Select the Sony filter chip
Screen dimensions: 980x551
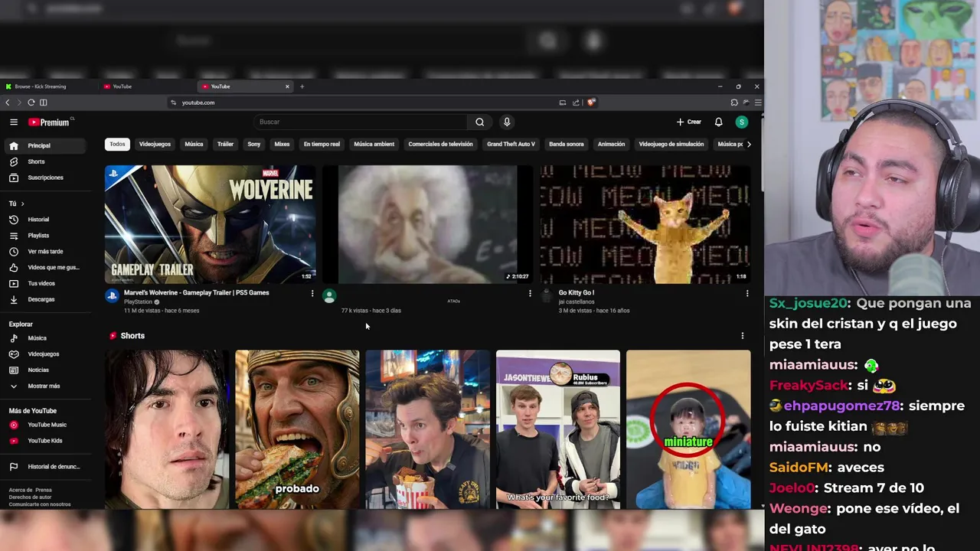254,144
